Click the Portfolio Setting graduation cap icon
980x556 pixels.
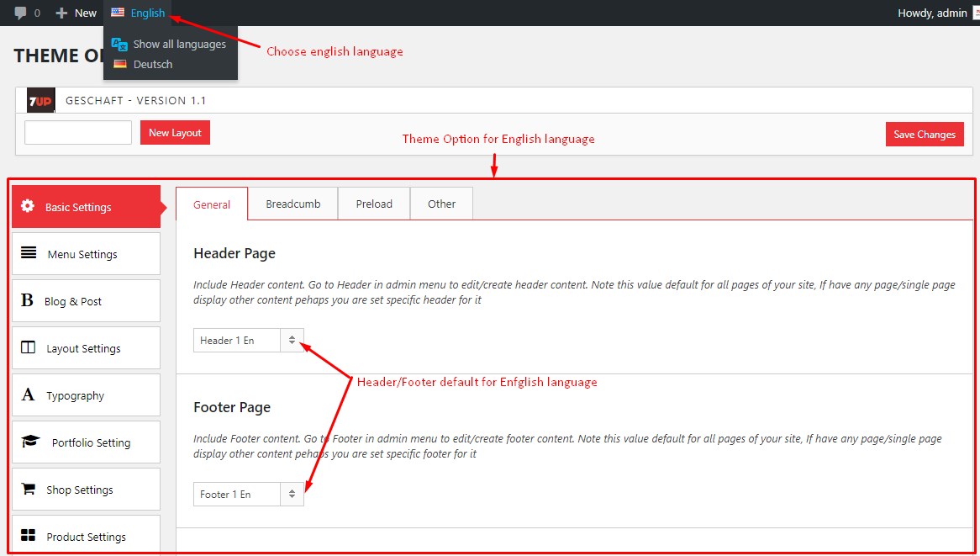31,442
